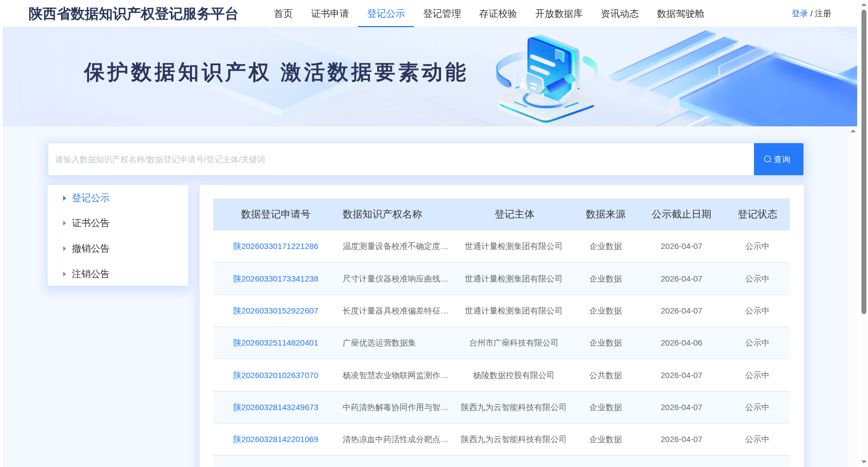The width and height of the screenshot is (868, 467).
Task: Click the small up arrow below the banner
Action: [x=853, y=131]
